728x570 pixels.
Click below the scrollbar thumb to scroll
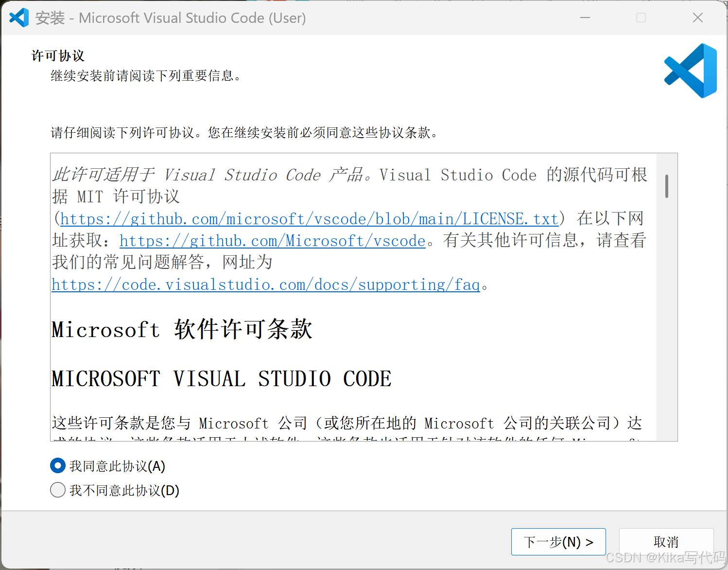tap(667, 316)
